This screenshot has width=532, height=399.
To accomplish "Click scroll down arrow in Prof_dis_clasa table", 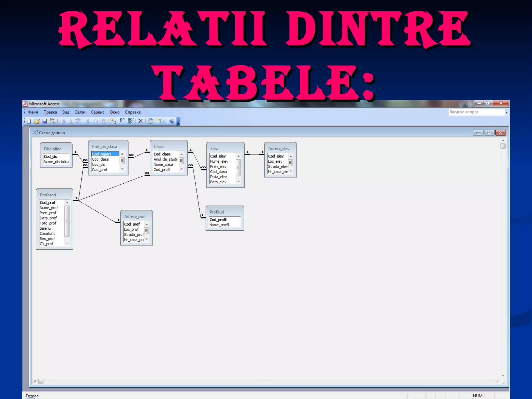I will [x=122, y=169].
